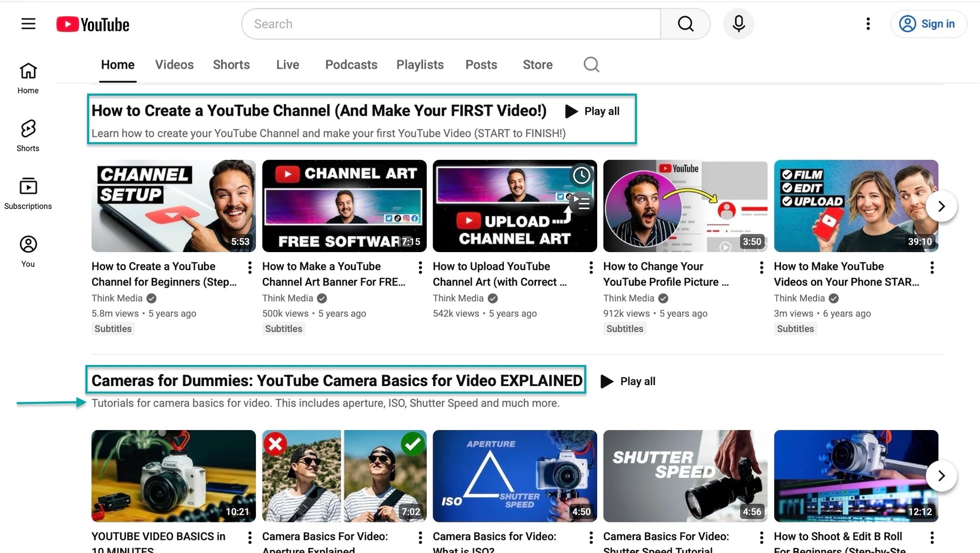Select the channel Home tab
Image resolution: width=980 pixels, height=553 pixels.
[118, 65]
